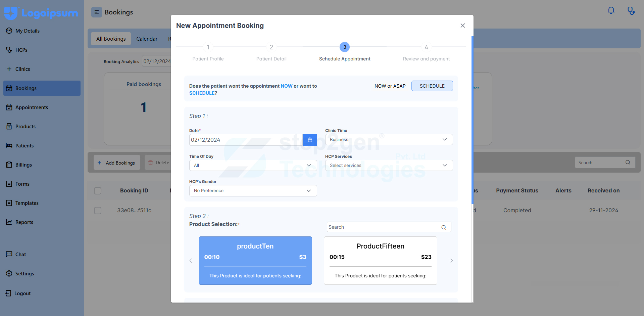The width and height of the screenshot is (644, 316).
Task: Click the Patients bed icon
Action: (x=9, y=145)
